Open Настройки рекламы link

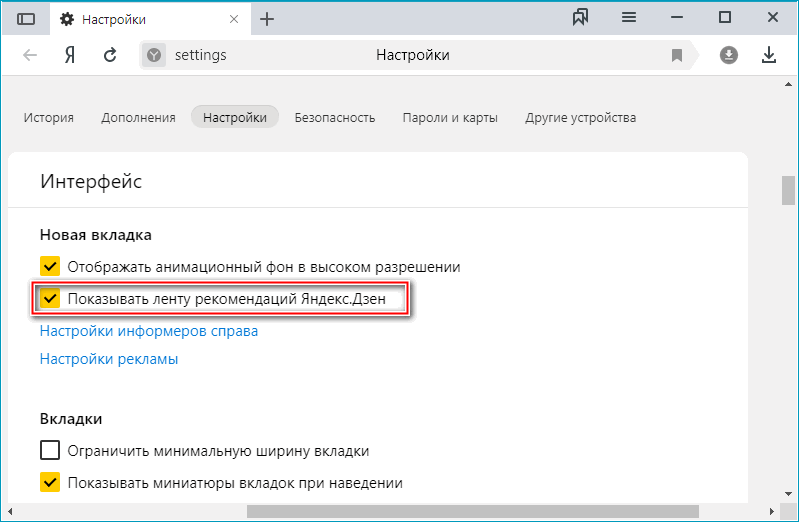coord(109,359)
